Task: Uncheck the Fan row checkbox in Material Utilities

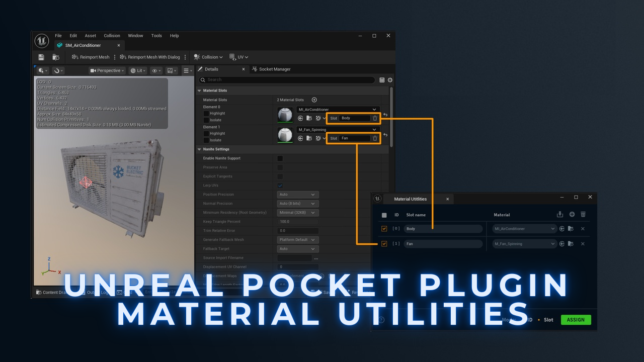Action: coord(384,244)
